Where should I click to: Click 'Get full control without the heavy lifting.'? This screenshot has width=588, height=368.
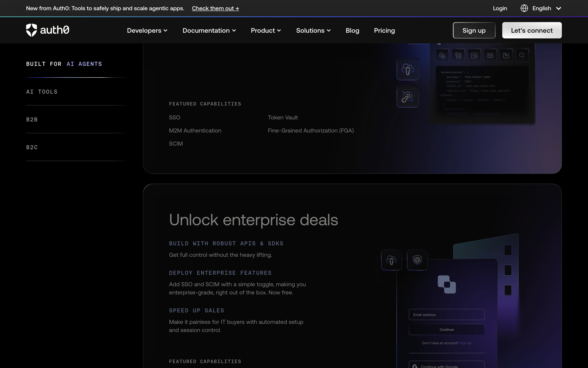pyautogui.click(x=220, y=255)
